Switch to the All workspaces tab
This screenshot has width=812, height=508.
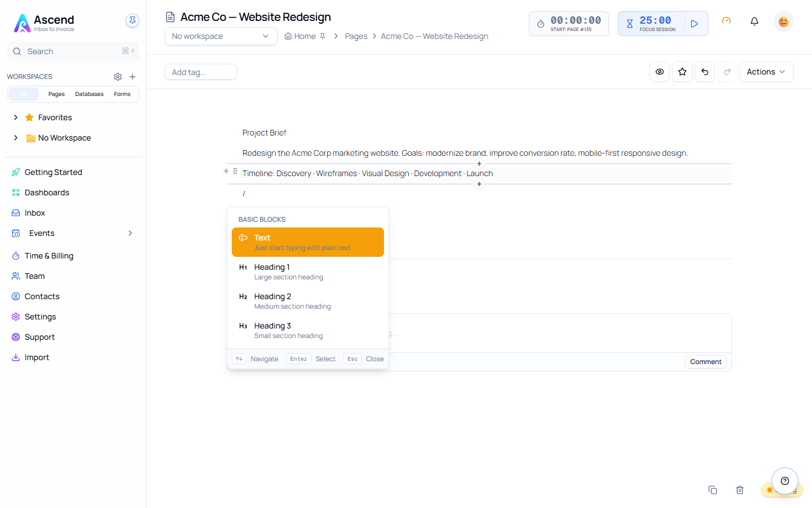click(24, 94)
